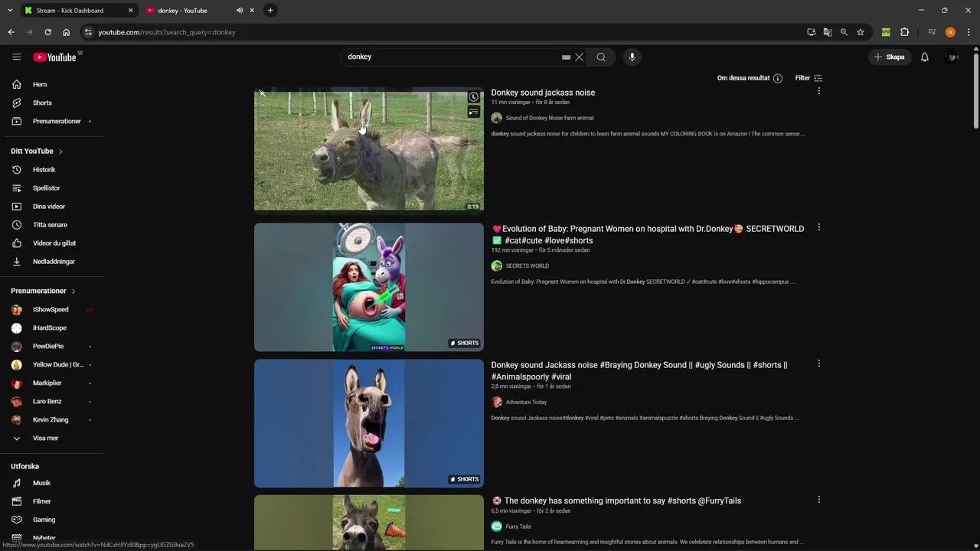Screen dimensions: 980x551
Task: Open more options for Braying Donkey Sound video
Action: 818,364
